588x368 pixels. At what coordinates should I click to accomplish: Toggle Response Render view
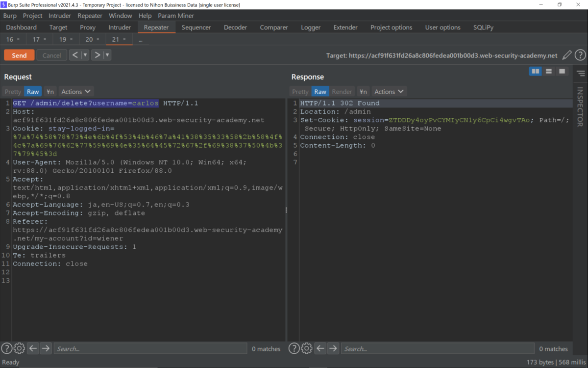click(x=342, y=92)
